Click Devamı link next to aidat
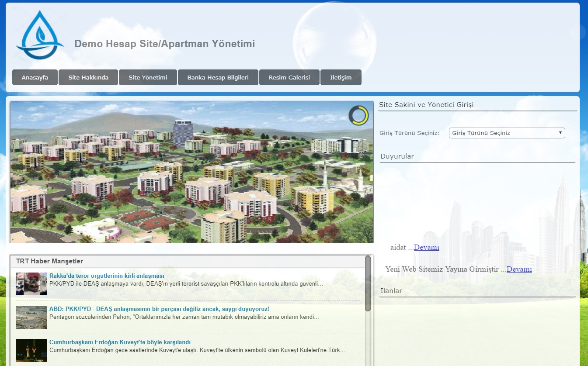This screenshot has height=366, width=588. pyautogui.click(x=426, y=248)
